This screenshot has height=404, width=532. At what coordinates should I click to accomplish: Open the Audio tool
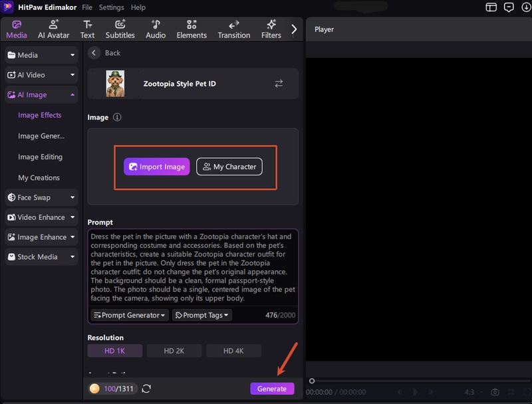click(x=156, y=29)
